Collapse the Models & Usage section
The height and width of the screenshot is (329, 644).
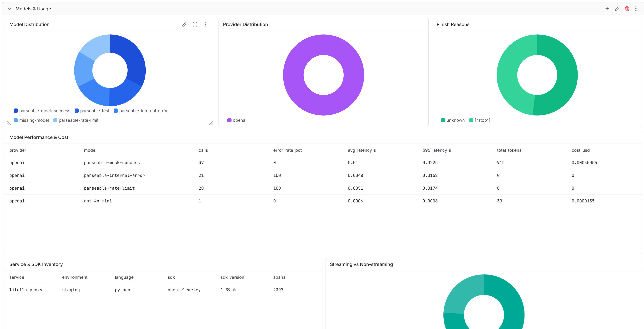[x=9, y=9]
